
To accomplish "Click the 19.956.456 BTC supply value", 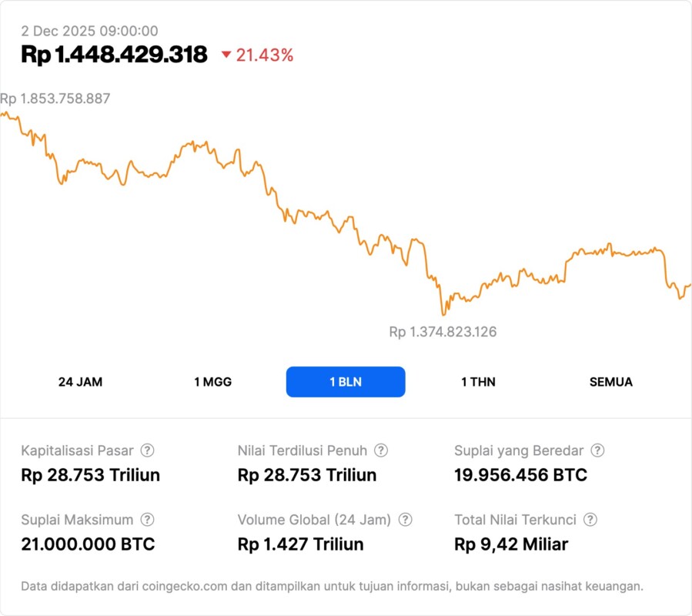I will [520, 475].
